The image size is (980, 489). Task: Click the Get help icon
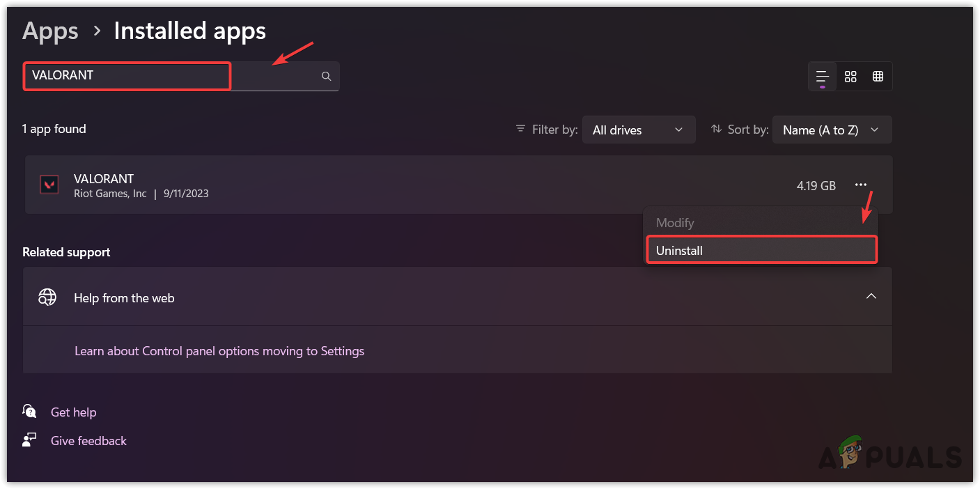29,412
